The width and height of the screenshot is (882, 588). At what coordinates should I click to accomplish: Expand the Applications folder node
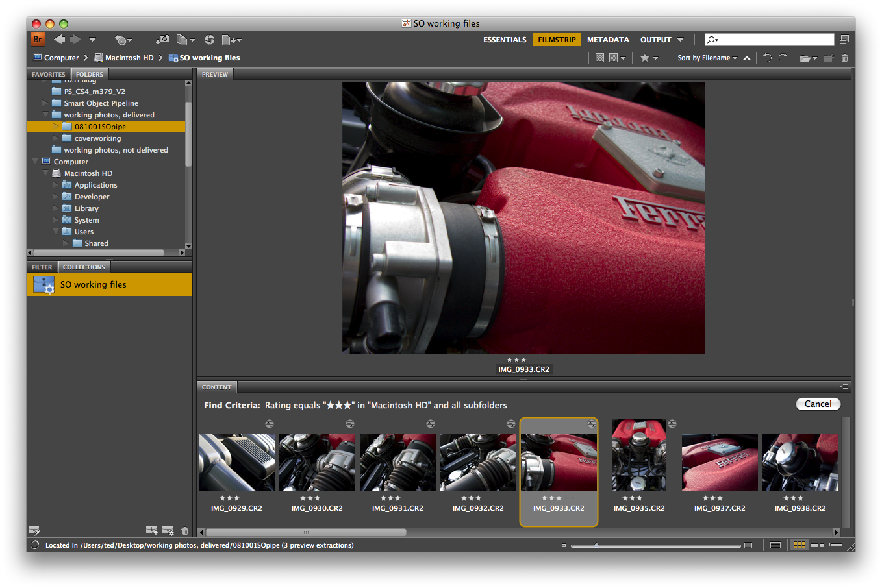point(56,185)
